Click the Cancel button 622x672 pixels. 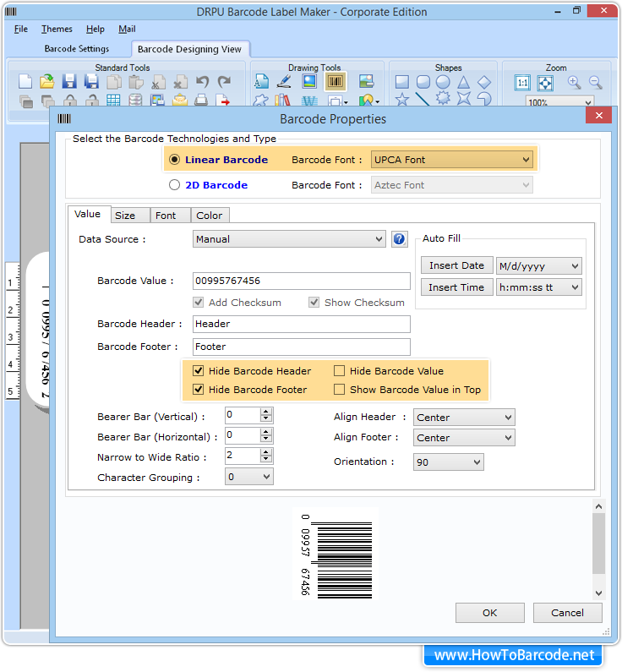pos(567,613)
